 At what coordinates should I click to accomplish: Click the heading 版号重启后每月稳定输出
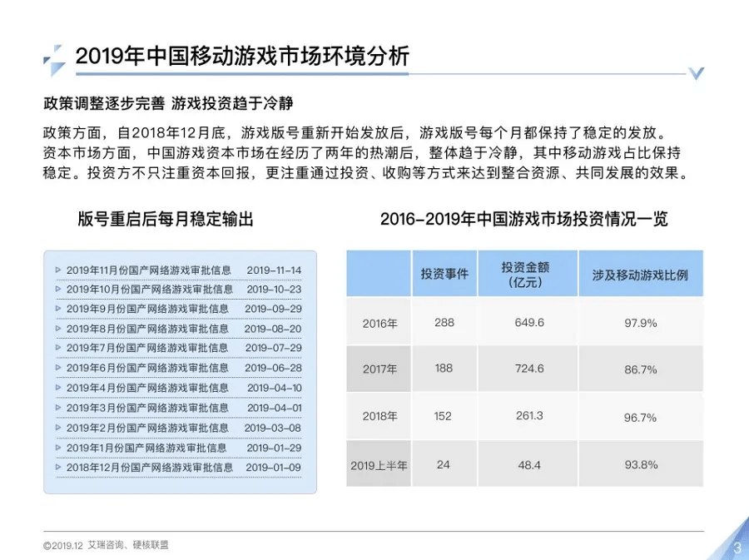[x=166, y=219]
